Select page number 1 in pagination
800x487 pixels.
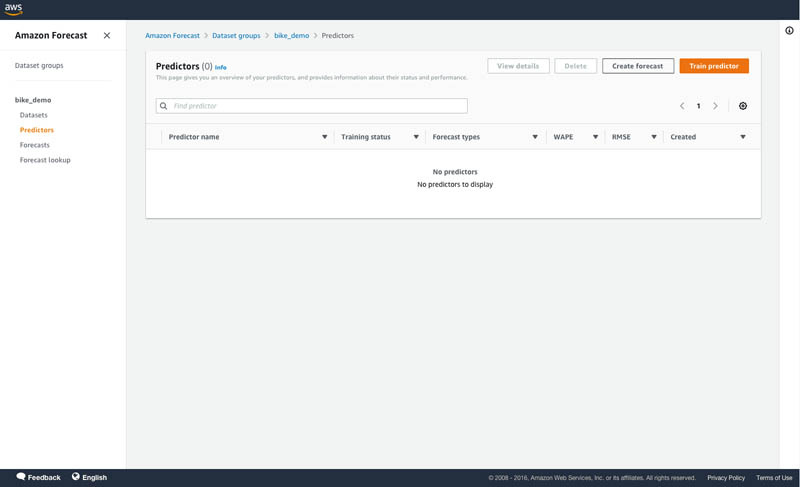(698, 106)
